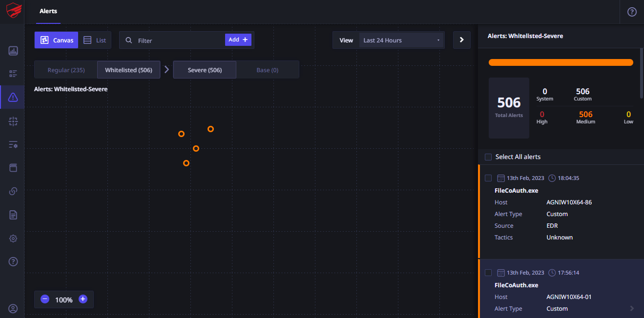Screen dimensions: 644x318
Task: Check the Select All alerts checkbox
Action: [x=488, y=157]
